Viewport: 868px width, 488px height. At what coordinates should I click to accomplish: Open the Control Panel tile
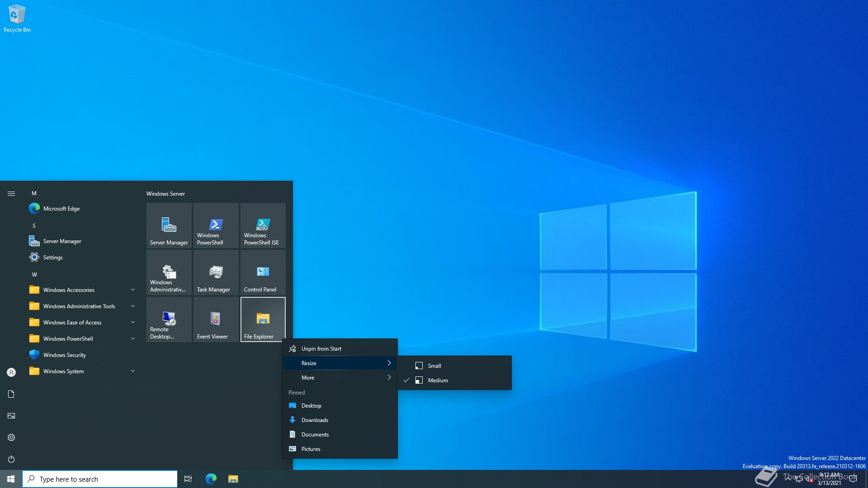263,272
